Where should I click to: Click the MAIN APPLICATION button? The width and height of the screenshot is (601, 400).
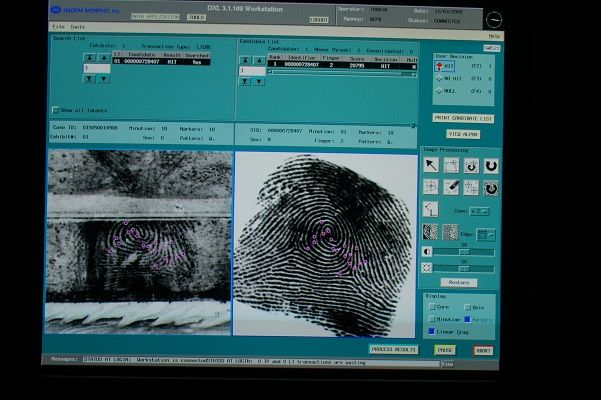[155, 17]
